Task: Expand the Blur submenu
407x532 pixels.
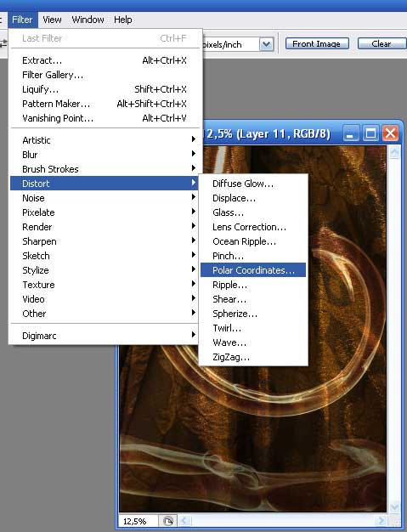Action: coord(105,155)
